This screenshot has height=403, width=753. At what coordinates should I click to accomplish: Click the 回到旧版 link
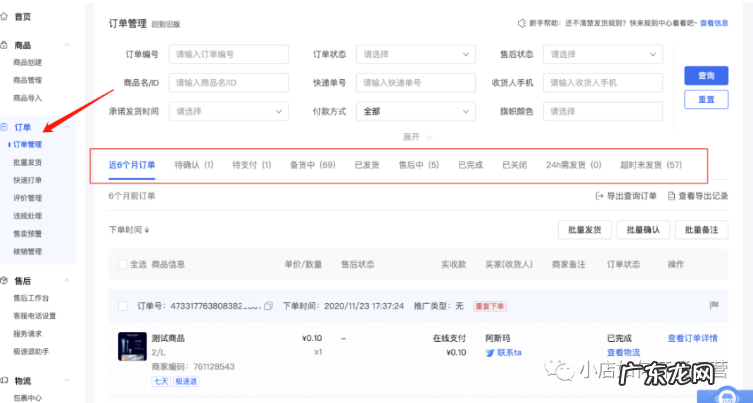coord(166,24)
